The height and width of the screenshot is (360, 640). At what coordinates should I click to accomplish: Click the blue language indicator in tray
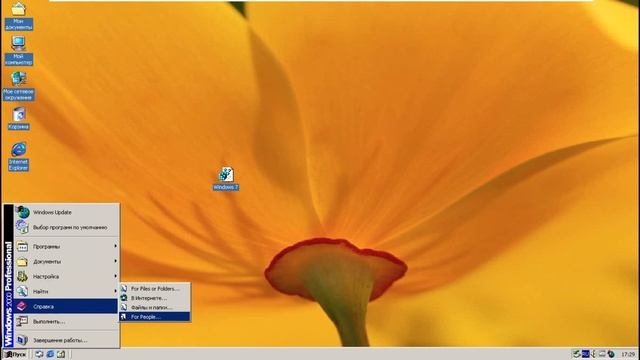coord(586,353)
